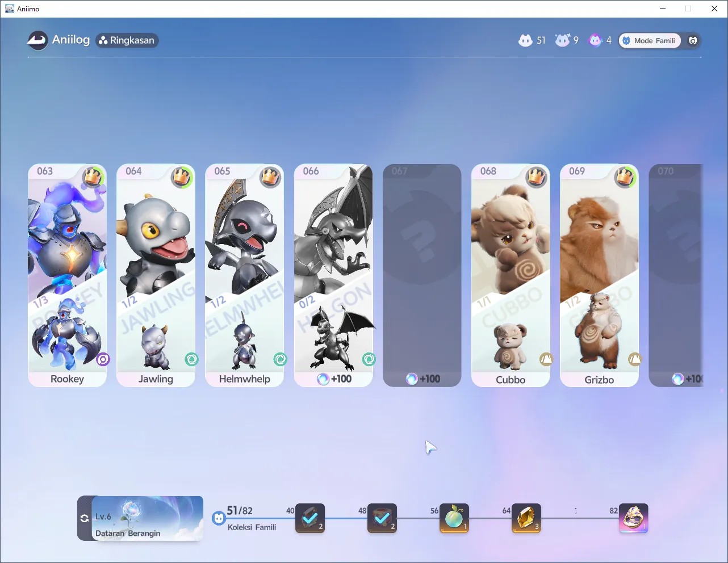
Task: Click the crown badge on Grizbo card
Action: click(625, 177)
